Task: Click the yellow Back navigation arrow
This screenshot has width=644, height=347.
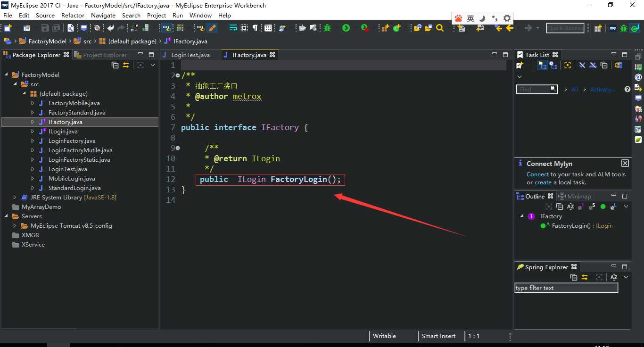Action: [509, 28]
